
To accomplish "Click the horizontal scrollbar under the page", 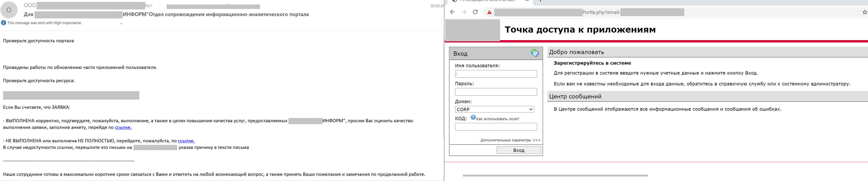I will tap(555, 176).
